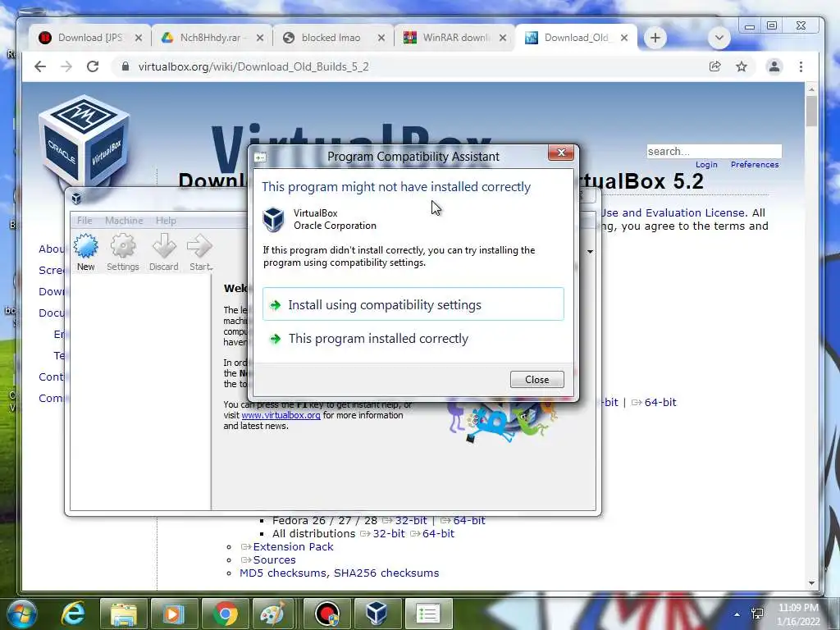The height and width of the screenshot is (630, 840).
Task: Click the address bar URL
Action: 253,66
